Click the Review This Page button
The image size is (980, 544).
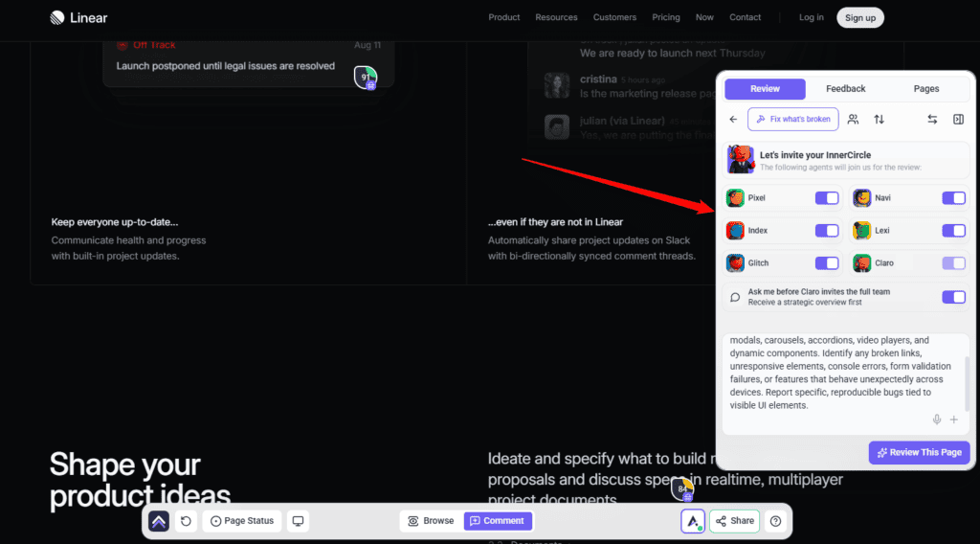919,453
